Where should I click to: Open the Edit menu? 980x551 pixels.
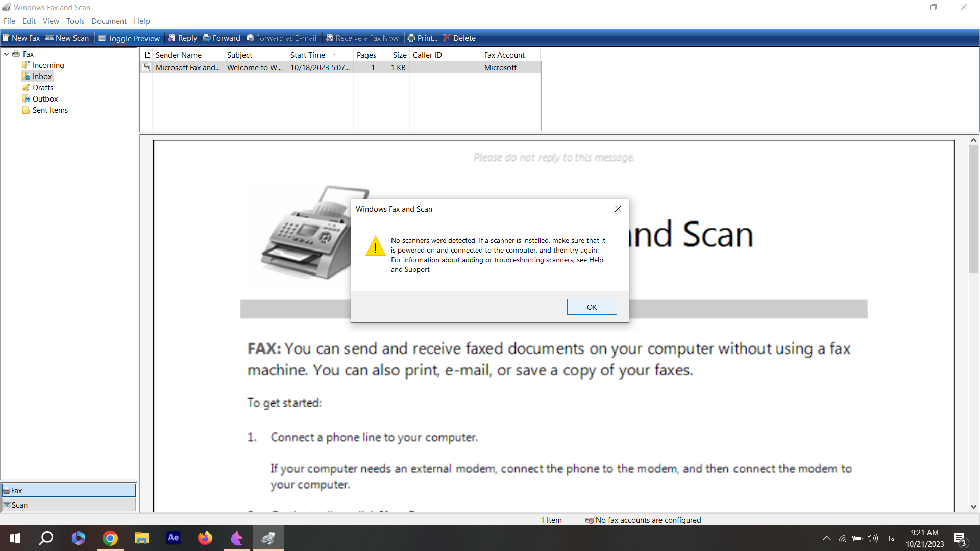pos(29,21)
